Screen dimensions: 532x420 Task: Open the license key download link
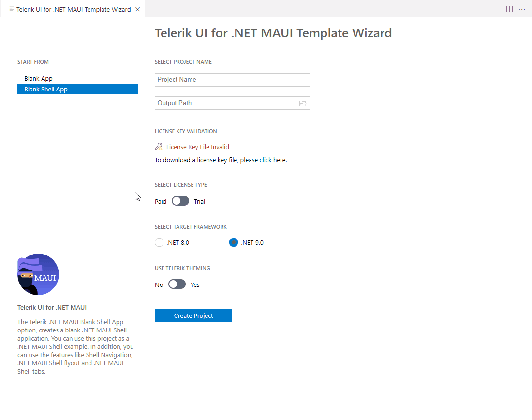[266, 160]
